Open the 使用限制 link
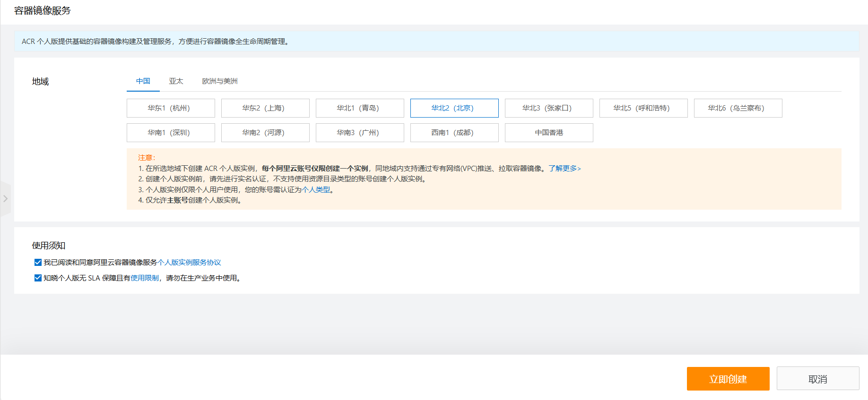The height and width of the screenshot is (400, 868). (x=145, y=278)
